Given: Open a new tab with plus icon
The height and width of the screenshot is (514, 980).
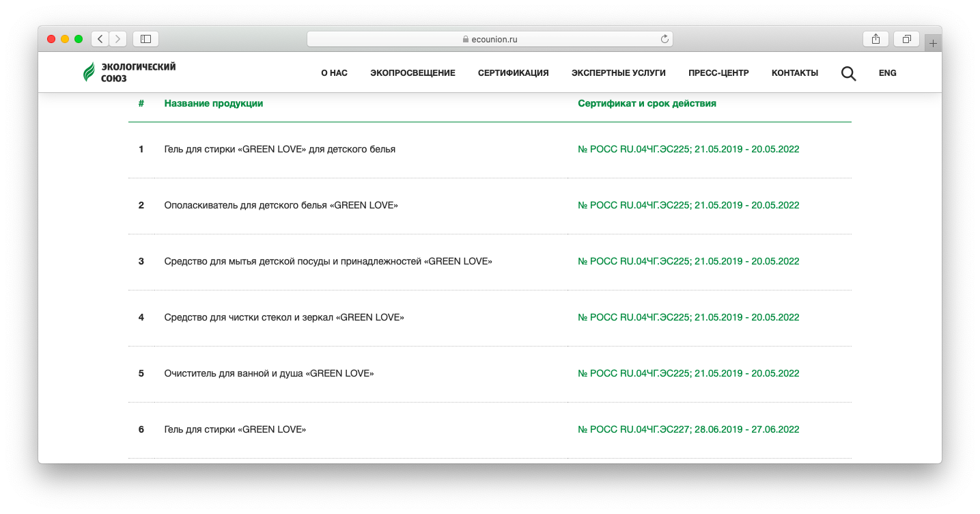Looking at the screenshot, I should click(x=933, y=43).
